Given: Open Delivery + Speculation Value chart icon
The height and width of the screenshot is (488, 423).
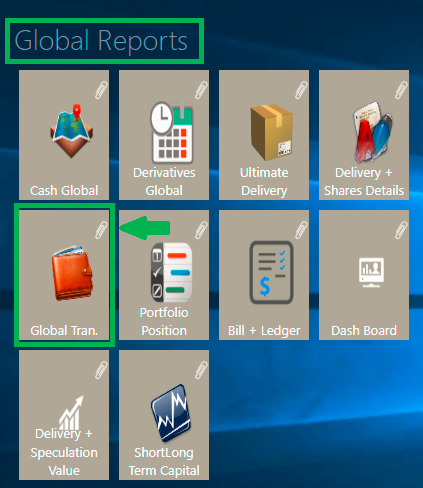Looking at the screenshot, I should pyautogui.click(x=71, y=413).
